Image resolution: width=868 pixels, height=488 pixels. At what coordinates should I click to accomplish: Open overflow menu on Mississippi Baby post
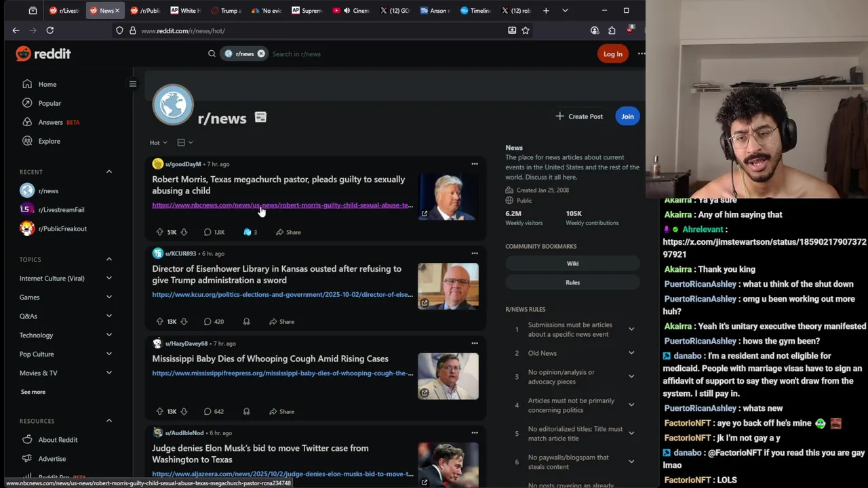click(x=475, y=343)
